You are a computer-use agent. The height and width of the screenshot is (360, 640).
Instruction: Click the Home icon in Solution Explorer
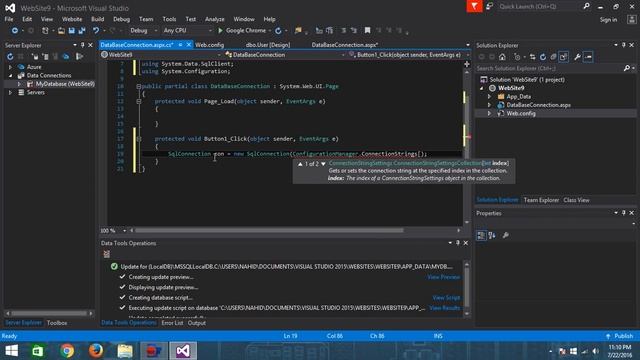pyautogui.click(x=502, y=57)
